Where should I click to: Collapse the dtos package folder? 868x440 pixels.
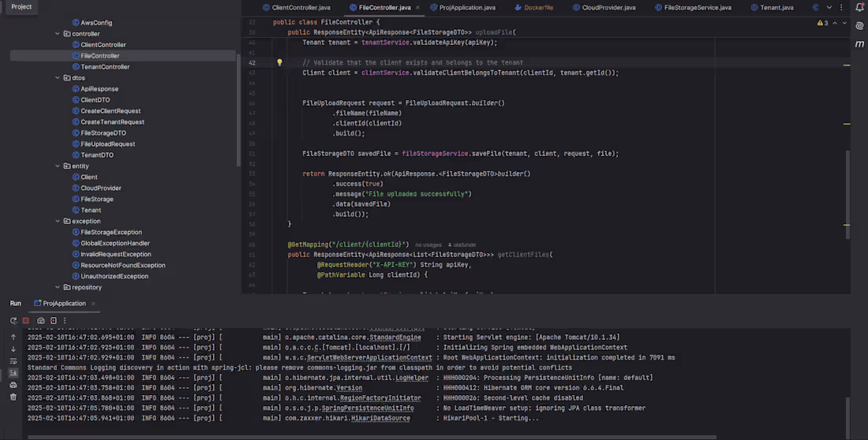(x=58, y=78)
